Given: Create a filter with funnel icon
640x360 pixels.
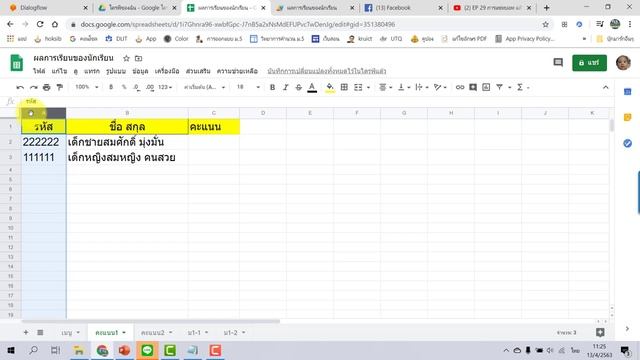Looking at the screenshot, I should 499,87.
